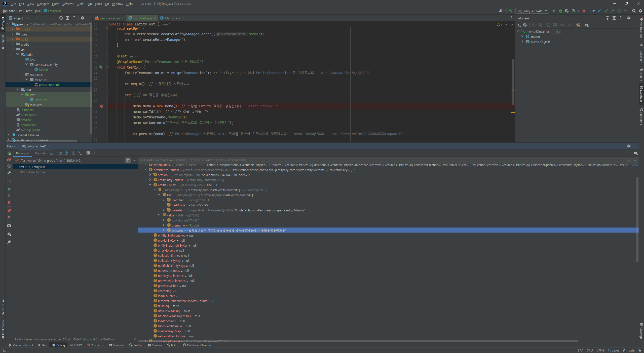644x353 pixels.
Task: Take a thread dump with the camera icon
Action: point(9,226)
